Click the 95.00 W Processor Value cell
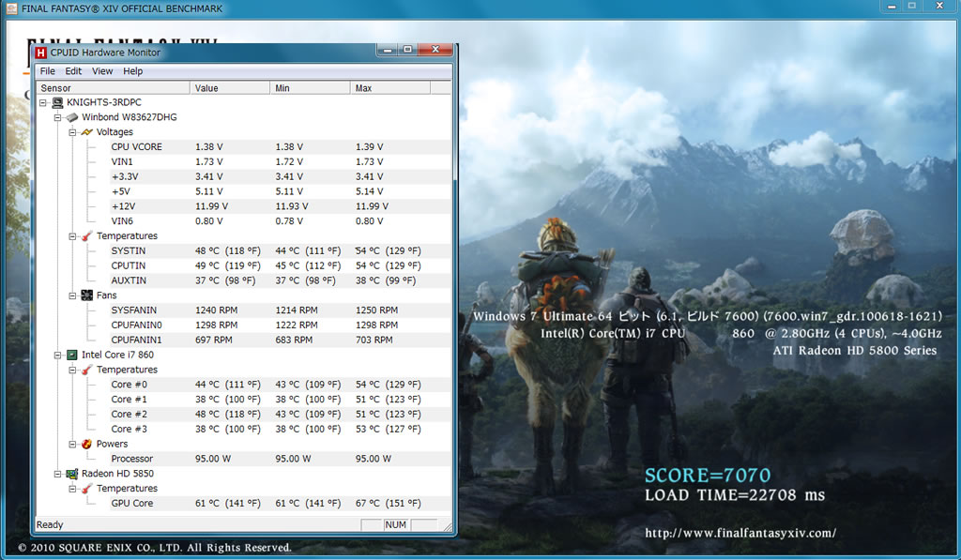 pos(213,459)
